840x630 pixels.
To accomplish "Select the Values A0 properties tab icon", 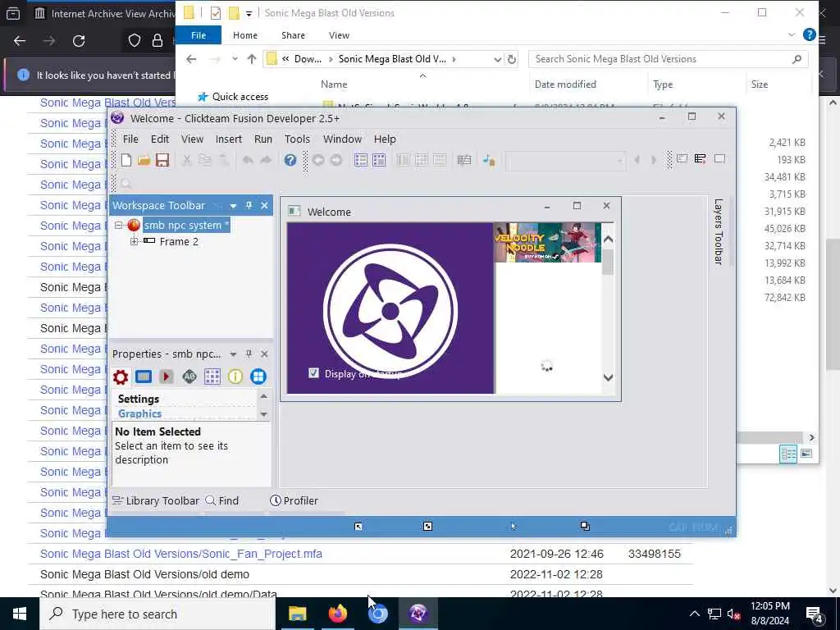I will [x=189, y=377].
